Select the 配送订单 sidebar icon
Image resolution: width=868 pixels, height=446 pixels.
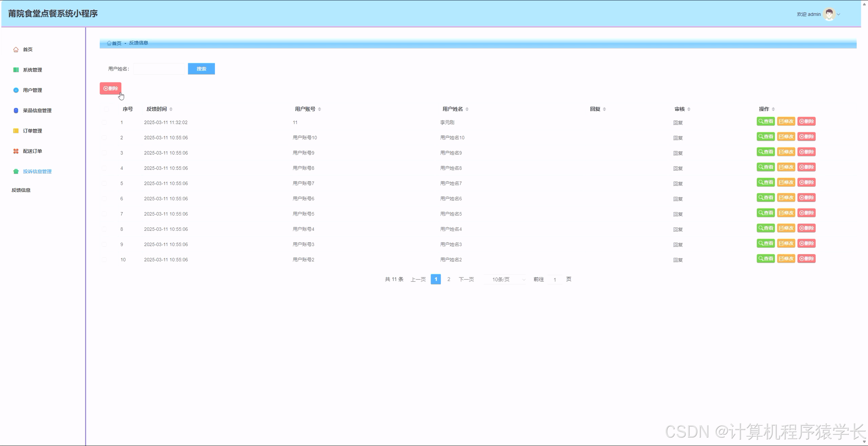[16, 151]
